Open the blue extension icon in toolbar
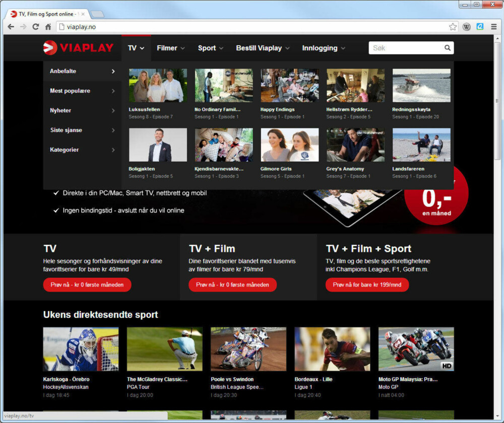 tap(480, 27)
